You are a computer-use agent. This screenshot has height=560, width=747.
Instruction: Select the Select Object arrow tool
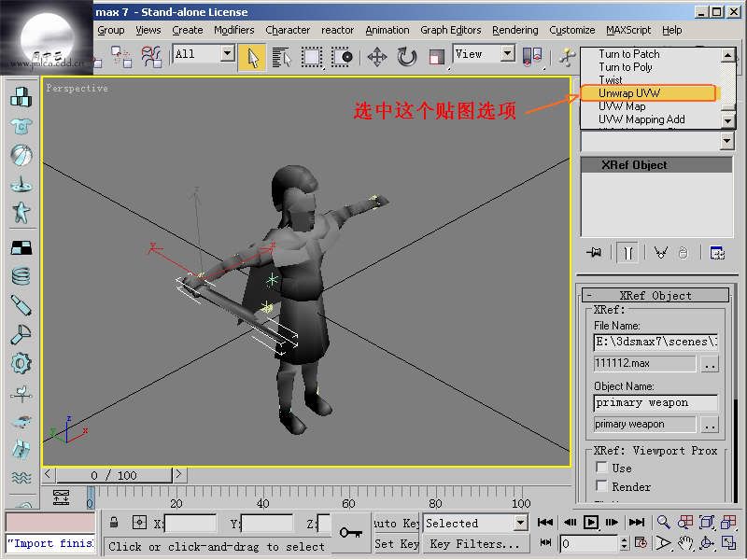[251, 57]
